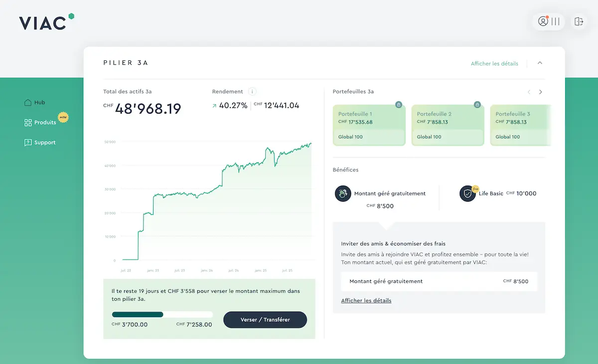Screen dimensions: 598x364
Task: Click the lock icon on Portefeuille 2
Action: (477, 105)
